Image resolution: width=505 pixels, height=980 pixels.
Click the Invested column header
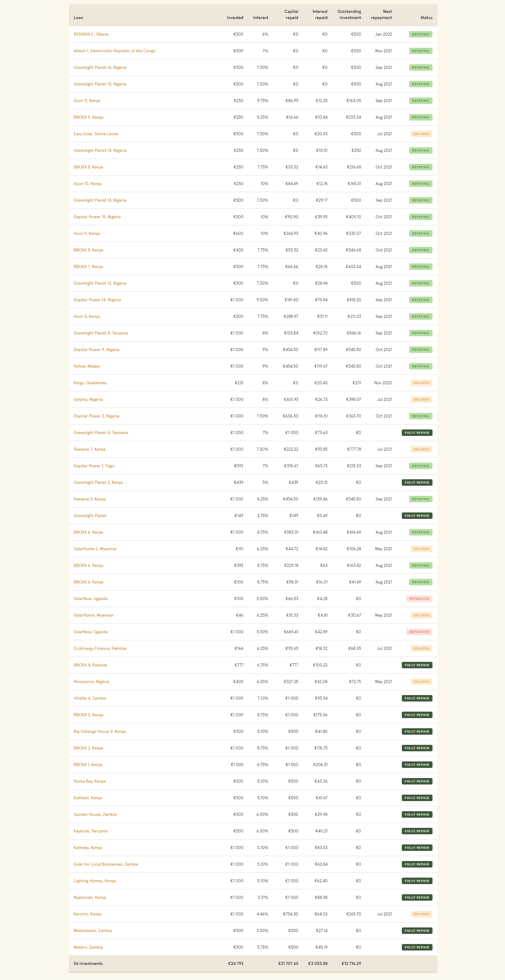click(x=235, y=18)
